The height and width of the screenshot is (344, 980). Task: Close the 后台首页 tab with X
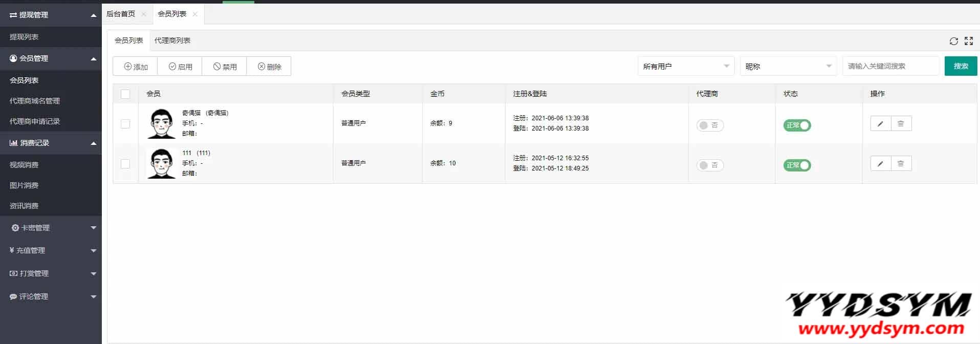click(144, 14)
